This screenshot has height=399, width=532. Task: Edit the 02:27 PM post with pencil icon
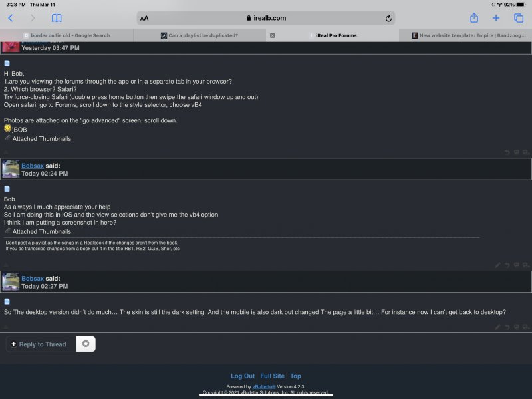tap(498, 327)
